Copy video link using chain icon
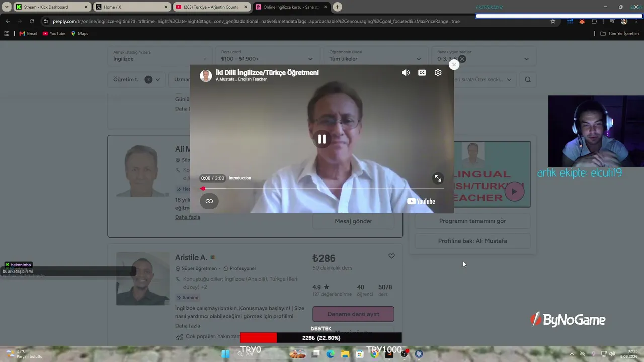This screenshot has width=644, height=362. click(209, 201)
